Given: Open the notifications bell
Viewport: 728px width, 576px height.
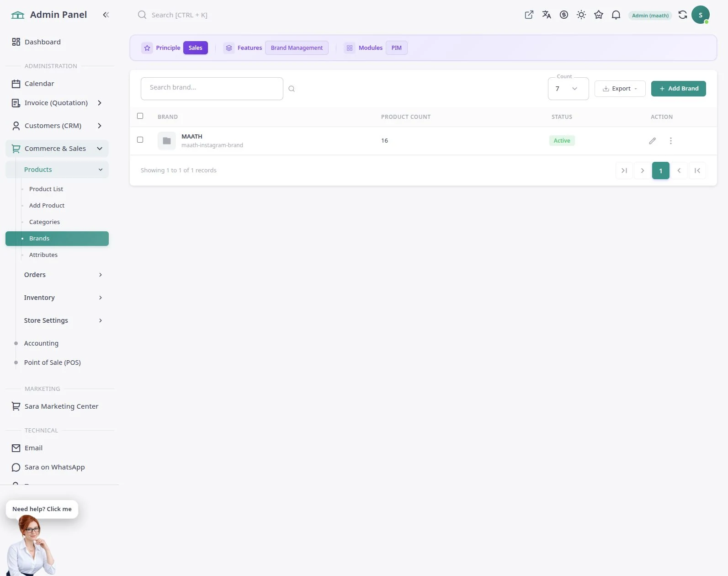Looking at the screenshot, I should click(616, 15).
